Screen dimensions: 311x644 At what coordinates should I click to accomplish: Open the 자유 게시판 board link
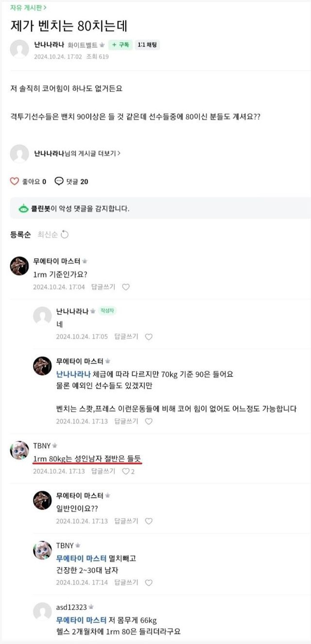pos(28,7)
